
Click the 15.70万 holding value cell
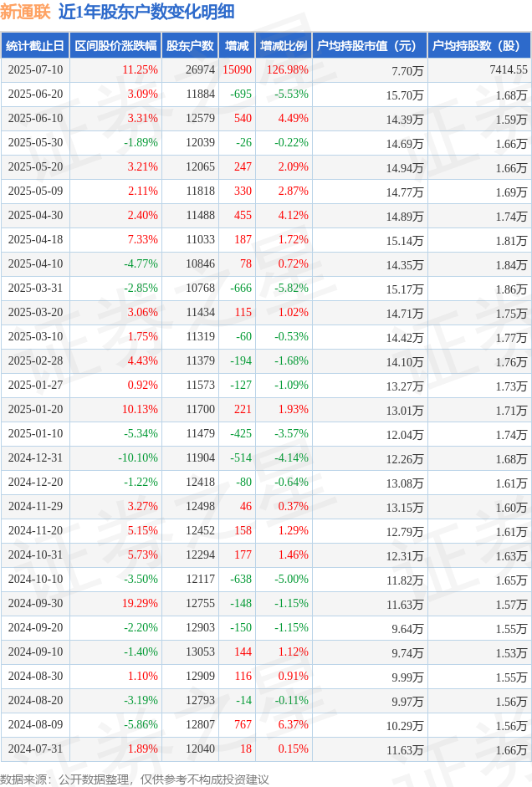[405, 95]
